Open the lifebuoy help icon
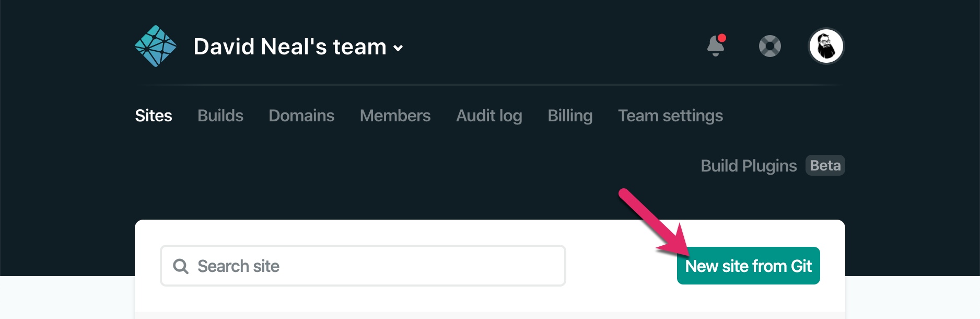This screenshot has height=319, width=980. pyautogui.click(x=769, y=46)
